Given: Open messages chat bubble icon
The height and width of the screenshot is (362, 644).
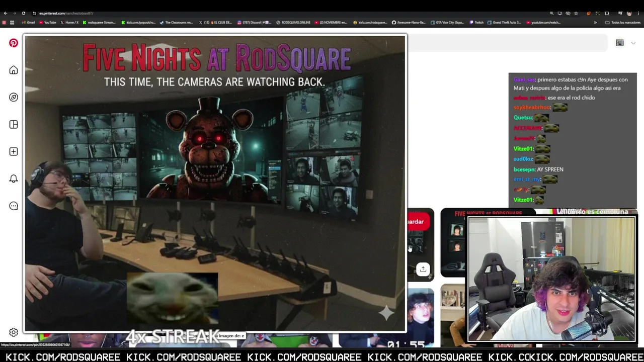Looking at the screenshot, I should tap(14, 206).
